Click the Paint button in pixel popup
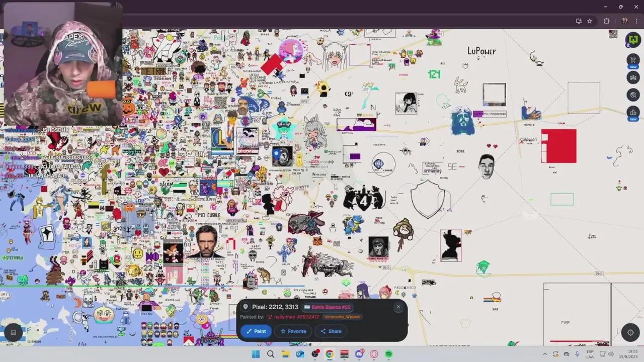Viewport: 644px width, 362px height. [256, 331]
